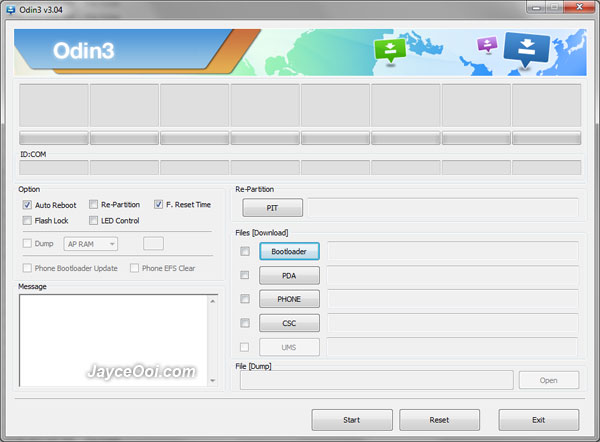Tick the checkbox beside PDA
The height and width of the screenshot is (442, 600).
click(x=245, y=275)
